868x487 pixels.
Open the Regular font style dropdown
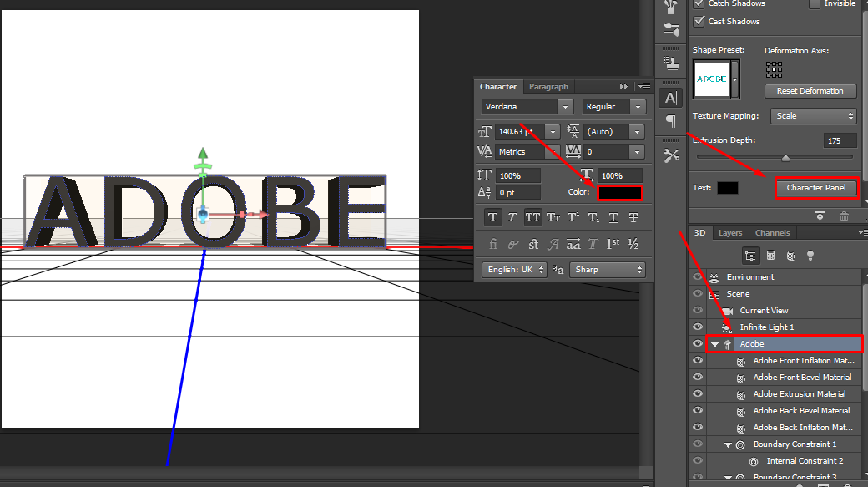coord(638,106)
